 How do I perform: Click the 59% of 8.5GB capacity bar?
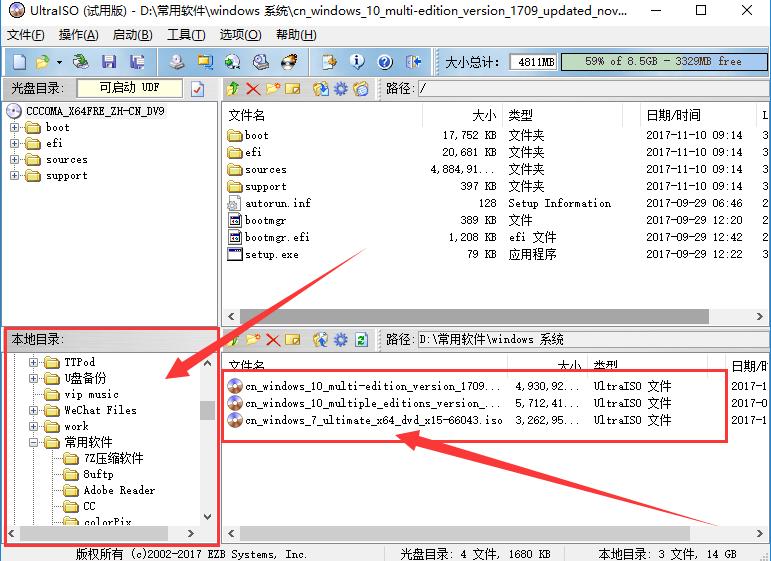tap(663, 61)
